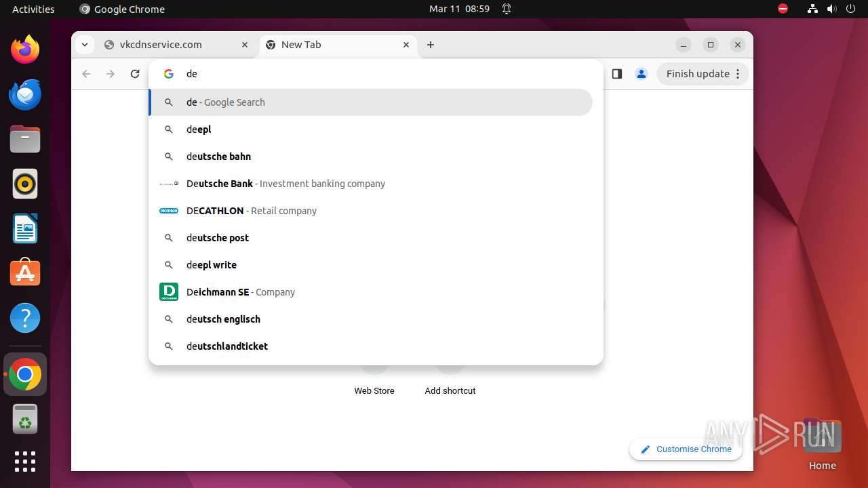This screenshot has width=868, height=488.
Task: Expand the tab search dropdown arrow
Action: point(84,45)
